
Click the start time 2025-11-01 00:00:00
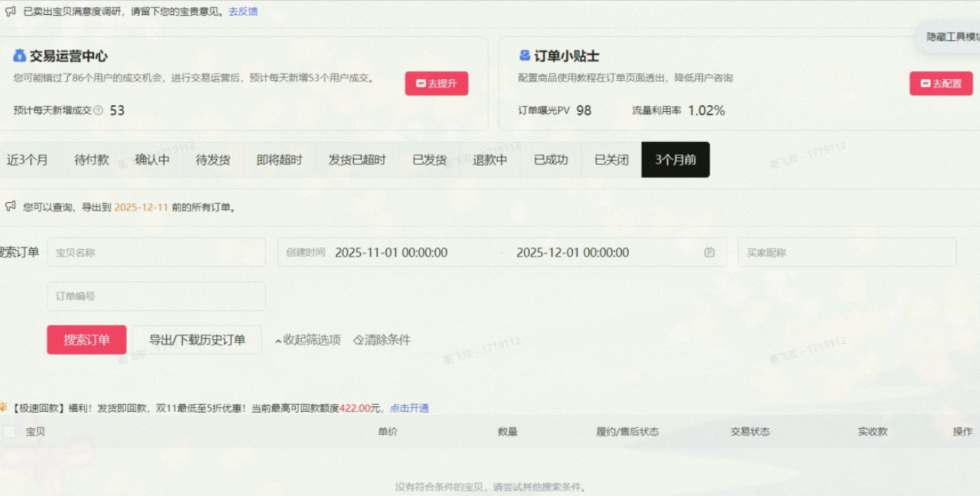click(391, 252)
